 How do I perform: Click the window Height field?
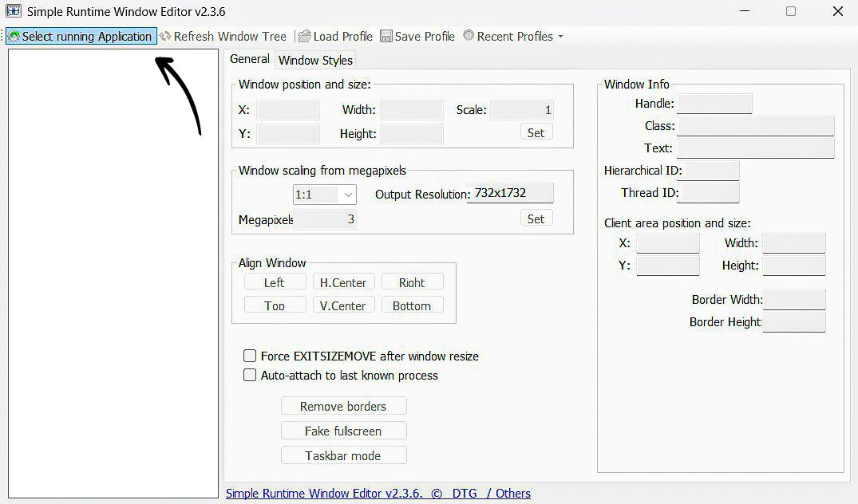tap(412, 134)
